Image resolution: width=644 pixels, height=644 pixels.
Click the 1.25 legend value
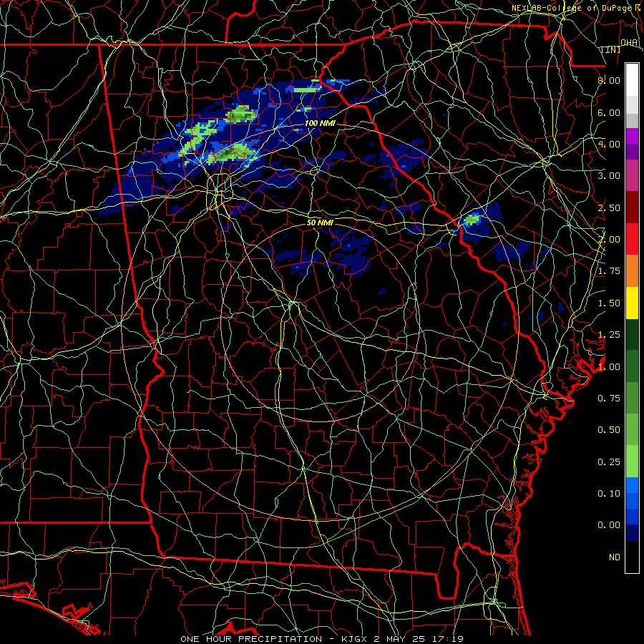pyautogui.click(x=609, y=335)
